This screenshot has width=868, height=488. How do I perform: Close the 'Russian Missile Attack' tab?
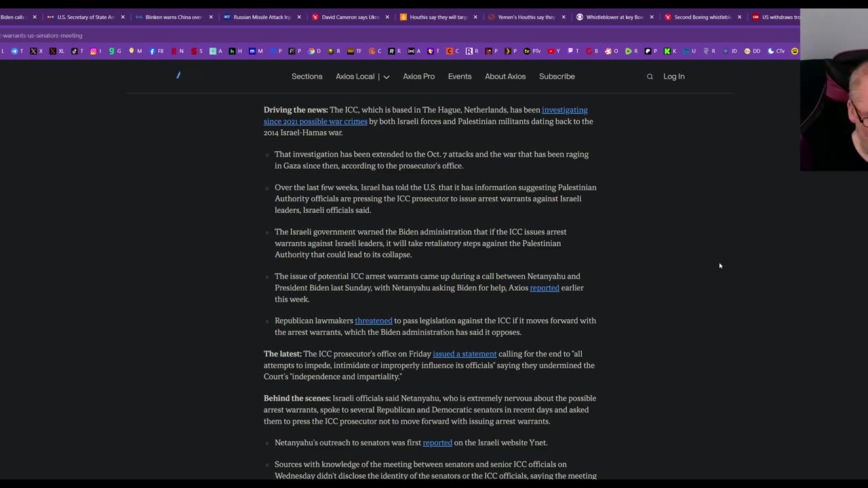pyautogui.click(x=299, y=17)
